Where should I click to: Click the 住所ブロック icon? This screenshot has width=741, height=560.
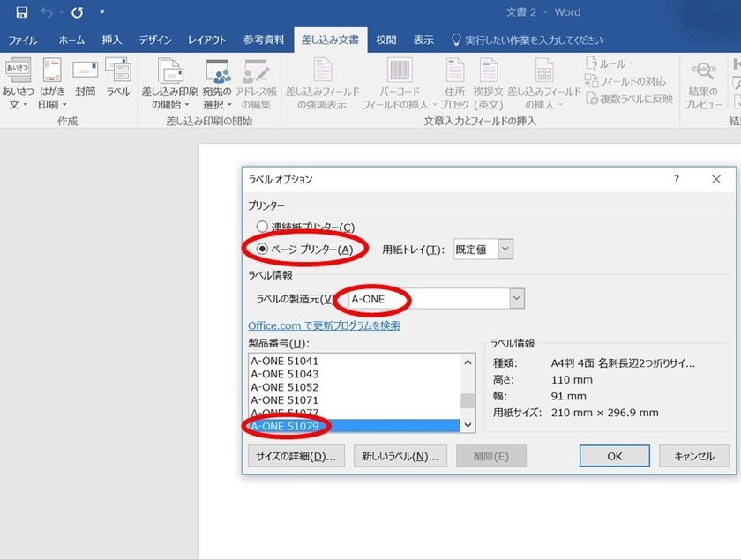tap(455, 70)
